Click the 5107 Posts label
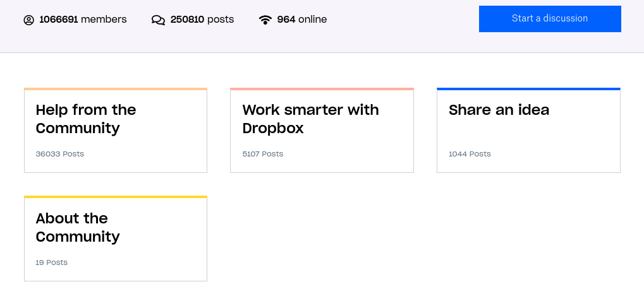This screenshot has height=289, width=644. point(263,154)
